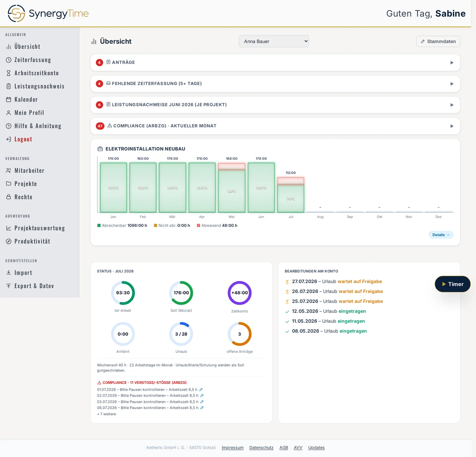The image size is (476, 457).
Task: Expand the Anträge section
Action: pos(275,62)
